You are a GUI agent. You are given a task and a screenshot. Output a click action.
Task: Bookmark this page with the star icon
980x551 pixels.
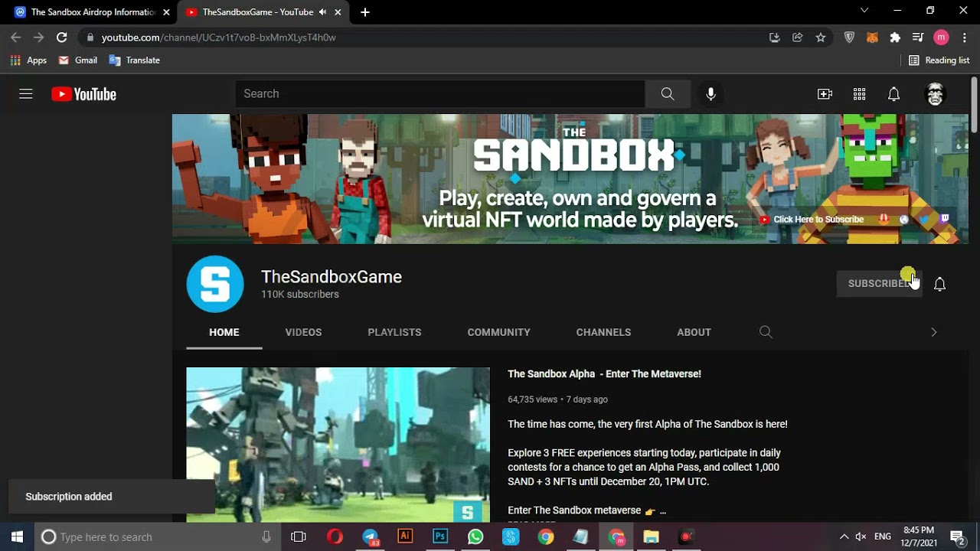[x=821, y=37]
